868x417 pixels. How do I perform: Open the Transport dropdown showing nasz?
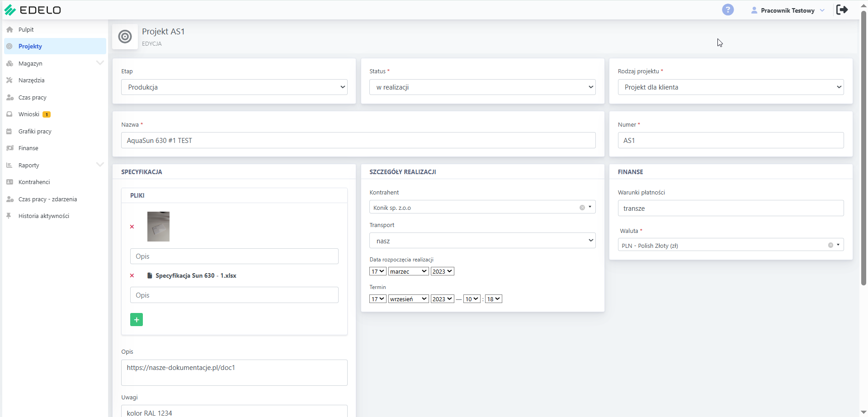(482, 241)
